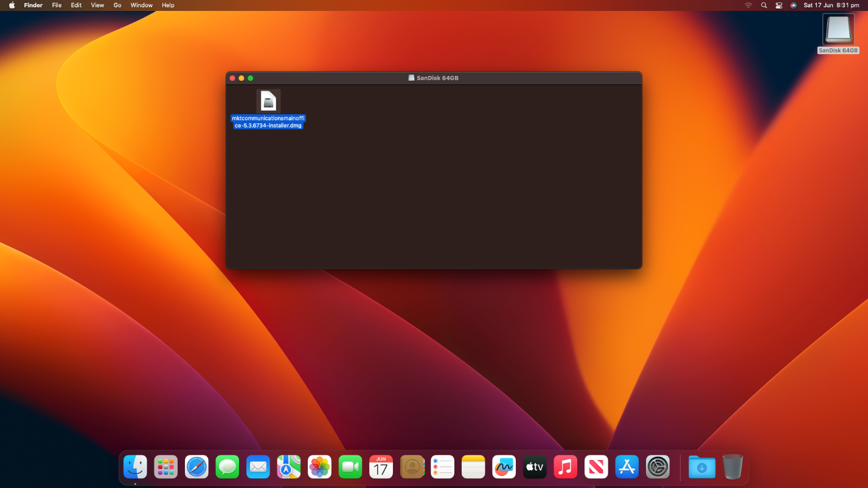Image resolution: width=868 pixels, height=488 pixels.
Task: Open the Go menu
Action: coord(117,5)
